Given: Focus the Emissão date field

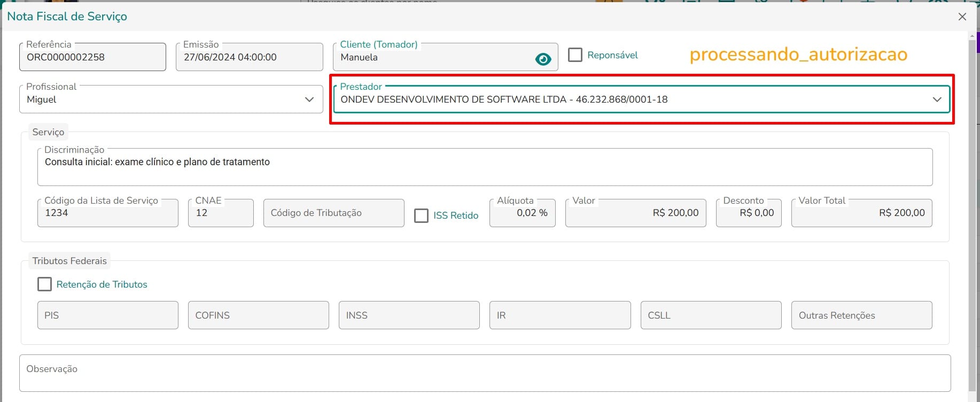Looking at the screenshot, I should tap(249, 57).
